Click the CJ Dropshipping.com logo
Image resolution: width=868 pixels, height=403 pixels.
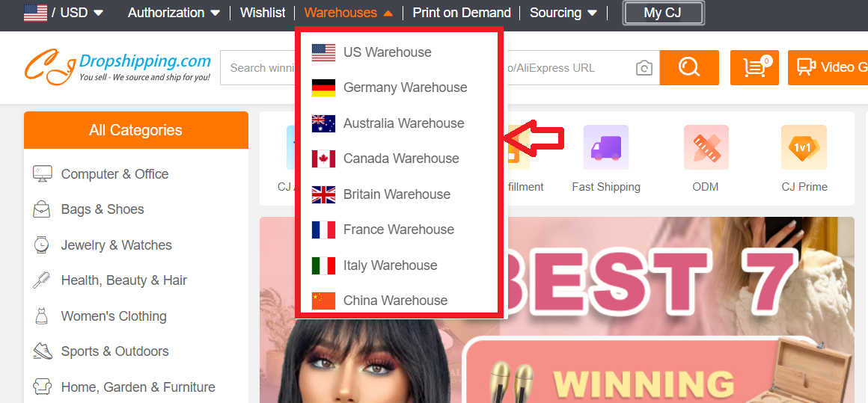(117, 67)
